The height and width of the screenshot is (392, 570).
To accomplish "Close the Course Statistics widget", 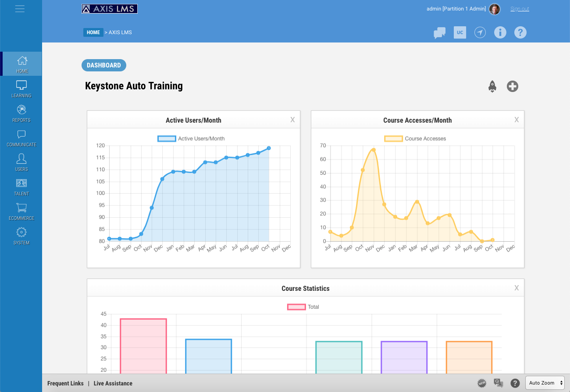I will [x=517, y=288].
